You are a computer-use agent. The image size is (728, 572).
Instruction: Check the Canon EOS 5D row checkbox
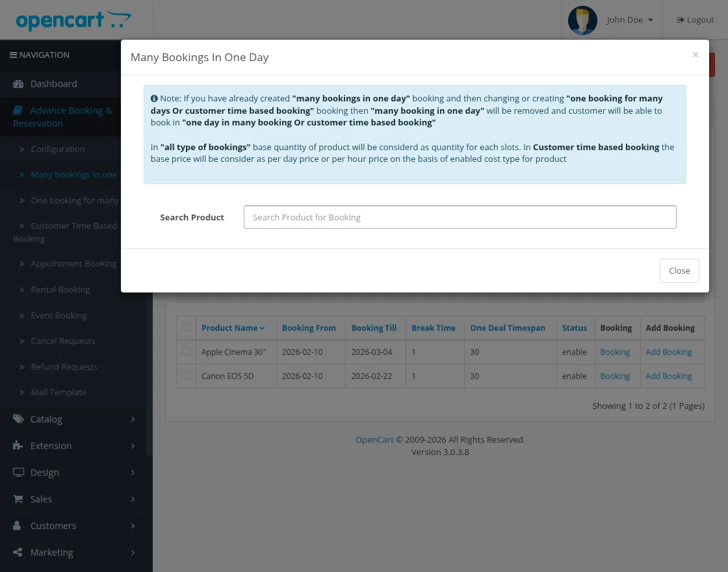186,375
